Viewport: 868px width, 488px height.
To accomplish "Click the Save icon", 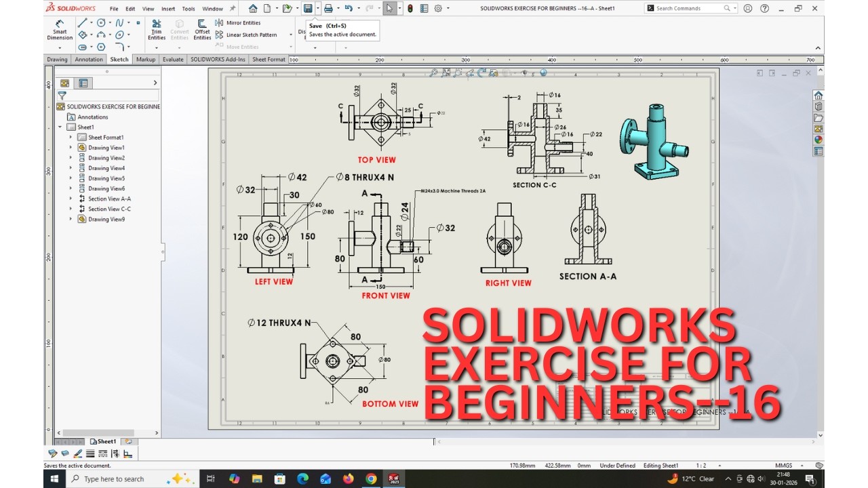I will coord(308,8).
